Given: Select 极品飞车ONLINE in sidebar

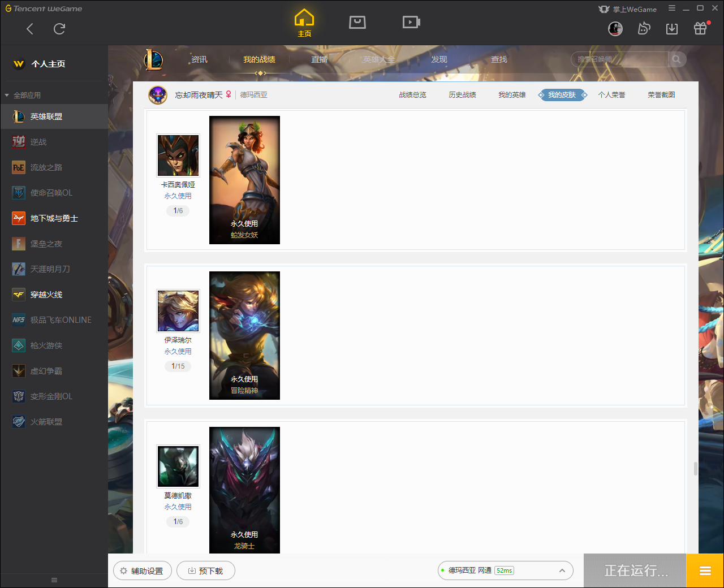Looking at the screenshot, I should (54, 320).
